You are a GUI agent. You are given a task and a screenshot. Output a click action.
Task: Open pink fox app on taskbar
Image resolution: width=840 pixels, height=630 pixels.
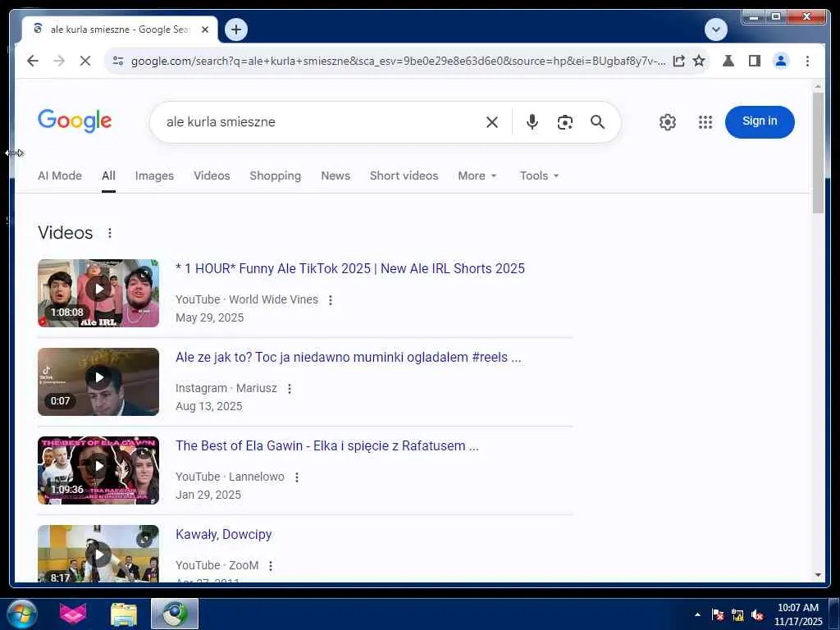pyautogui.click(x=73, y=614)
